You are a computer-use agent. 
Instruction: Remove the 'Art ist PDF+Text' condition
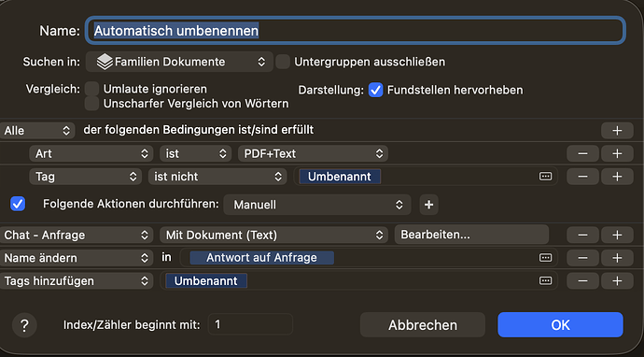pos(582,153)
